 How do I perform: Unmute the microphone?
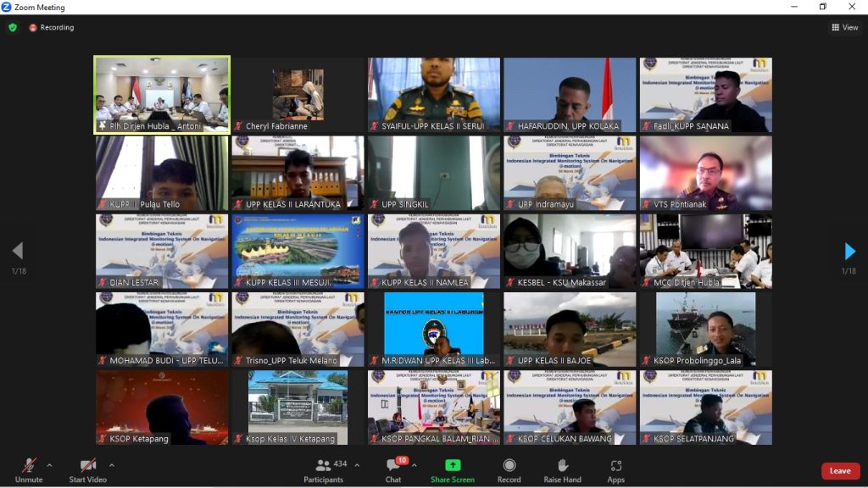29,470
